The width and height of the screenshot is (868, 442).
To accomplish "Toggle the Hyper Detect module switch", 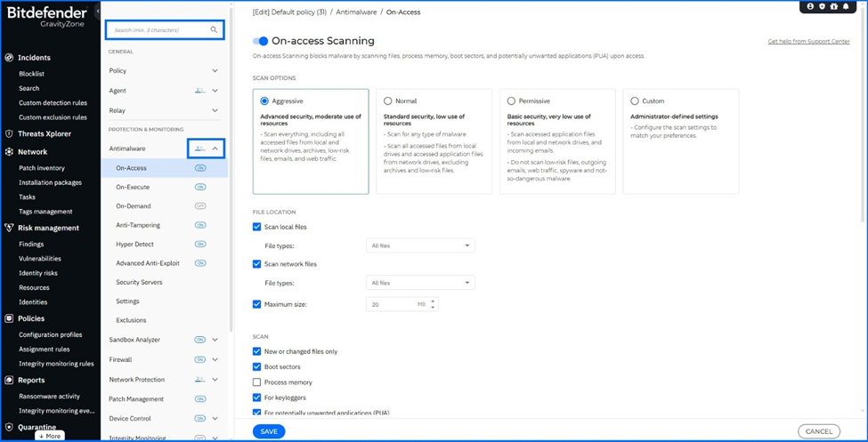I will click(200, 244).
